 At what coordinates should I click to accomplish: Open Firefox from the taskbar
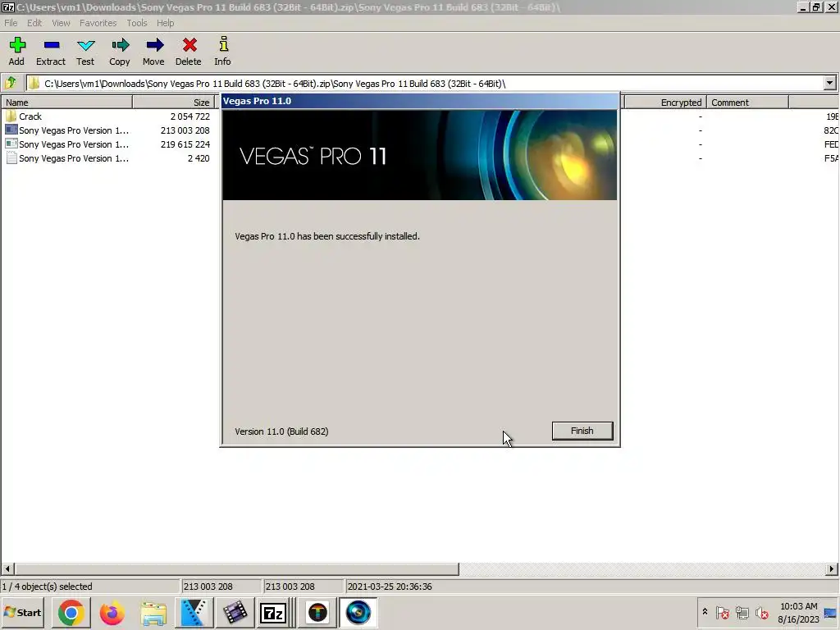pyautogui.click(x=112, y=613)
